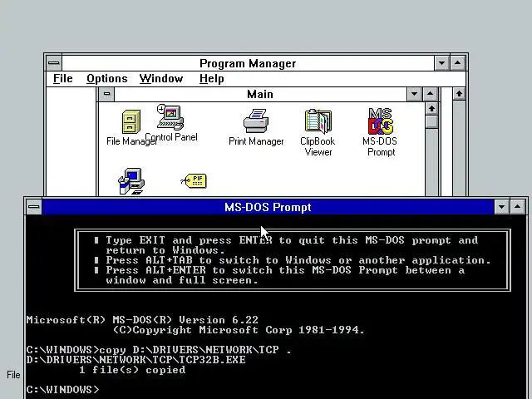This screenshot has height=399, width=532.
Task: Open Program Manager control-menu box
Action: point(54,63)
